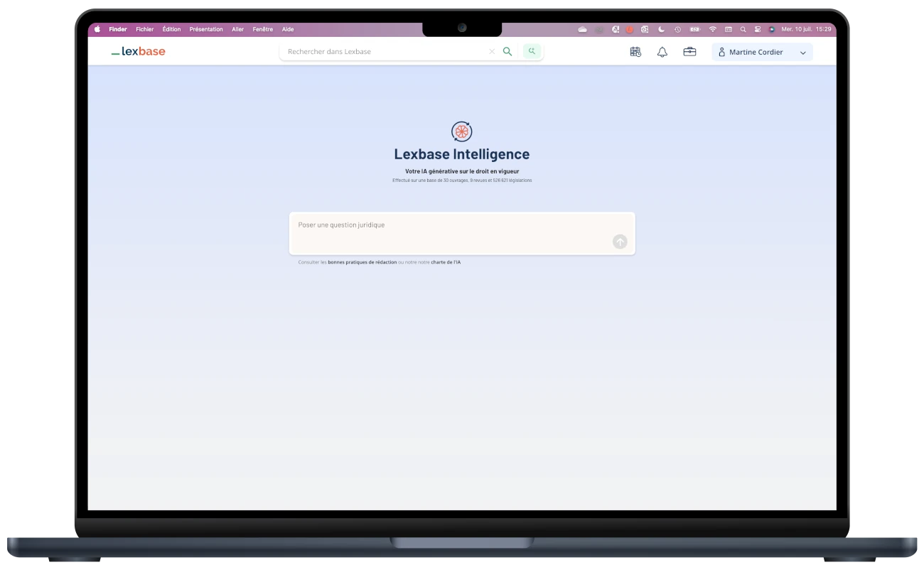Click the date and time Mer. 10 juil. 15:29
This screenshot has width=924, height=565.
pos(806,29)
